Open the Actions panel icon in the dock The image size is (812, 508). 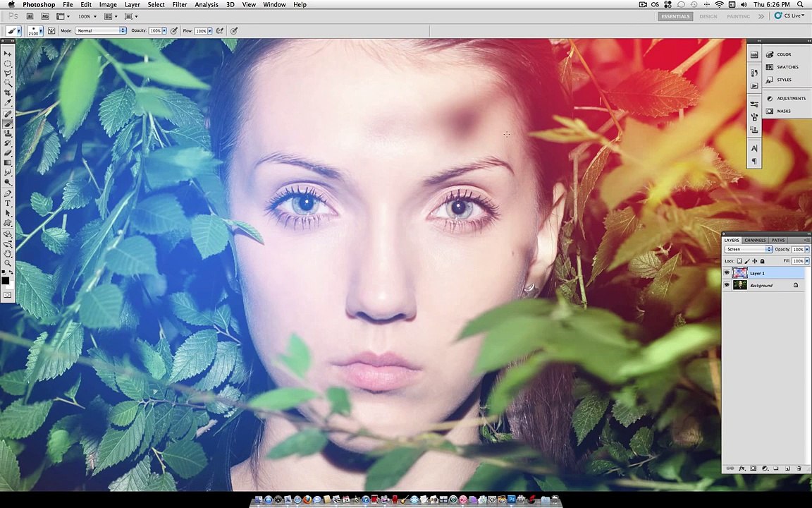pyautogui.click(x=754, y=85)
